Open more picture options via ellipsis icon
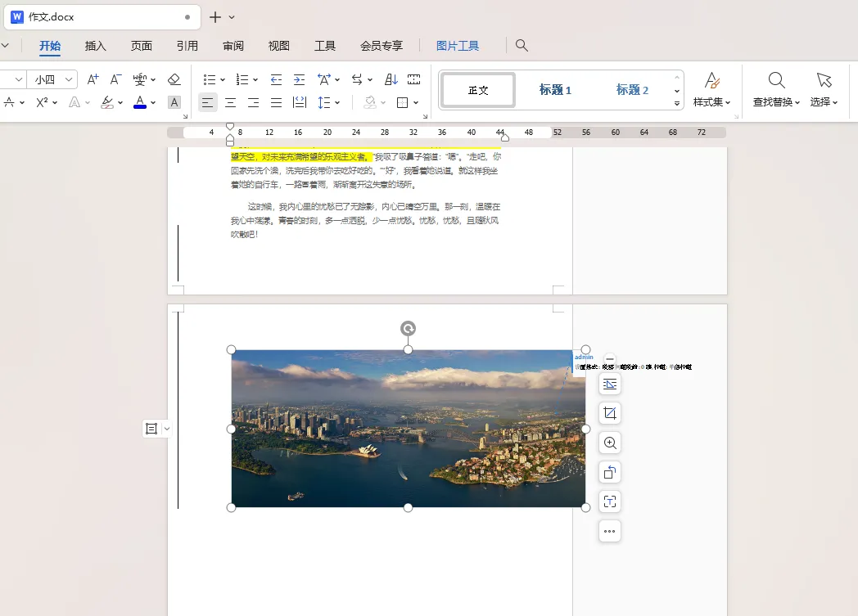 point(609,531)
